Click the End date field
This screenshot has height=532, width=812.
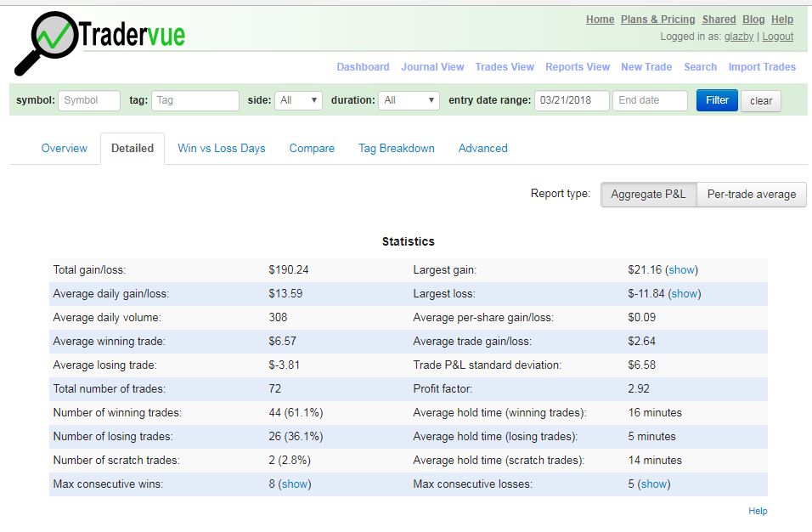point(650,100)
